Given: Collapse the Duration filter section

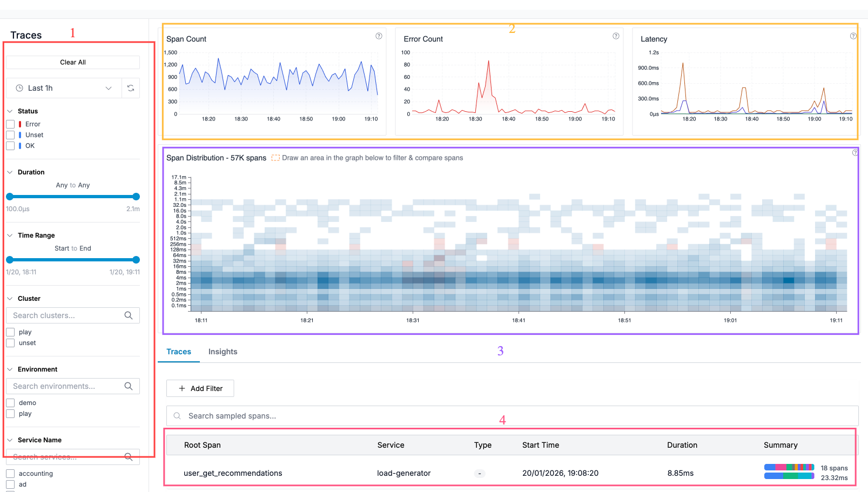Looking at the screenshot, I should pos(9,172).
